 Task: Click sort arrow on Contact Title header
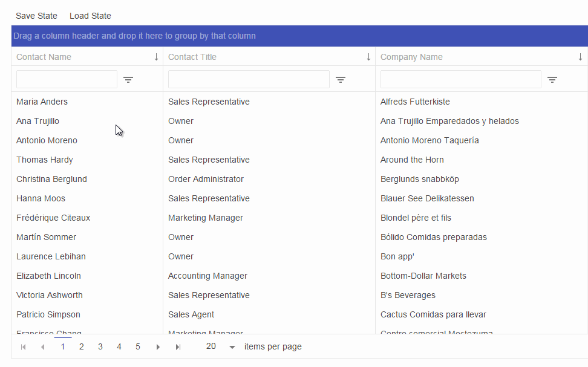368,57
